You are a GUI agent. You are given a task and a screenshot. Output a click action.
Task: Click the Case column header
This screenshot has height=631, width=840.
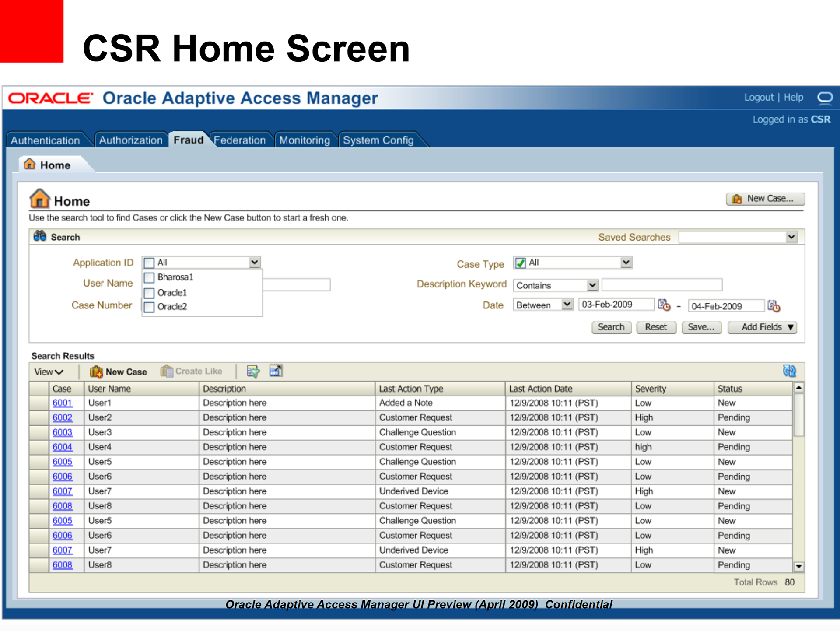(66, 389)
